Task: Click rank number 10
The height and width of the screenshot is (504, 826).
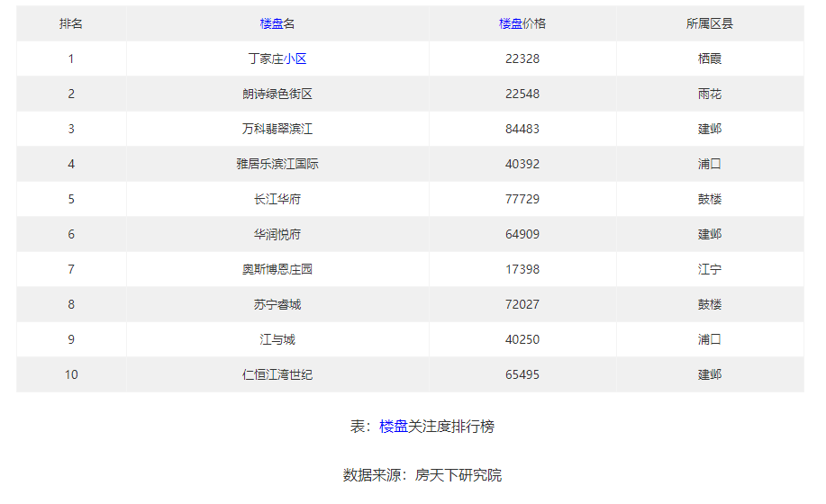Action: coord(71,374)
